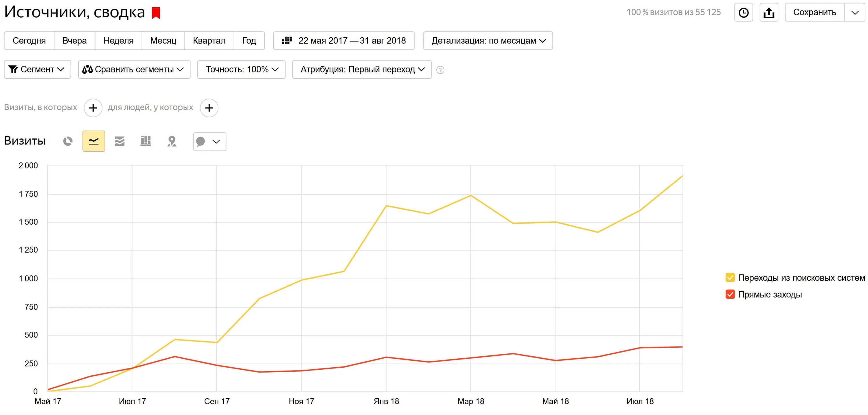Open Атрибуция: Первый переход dropdown
The width and height of the screenshot is (868, 415).
(x=362, y=69)
